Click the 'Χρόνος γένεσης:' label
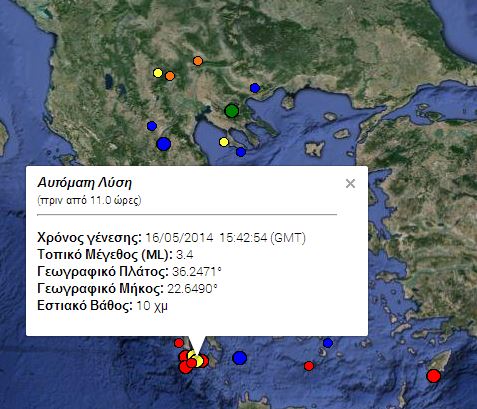Image resolution: width=477 pixels, height=409 pixels. pos(89,238)
